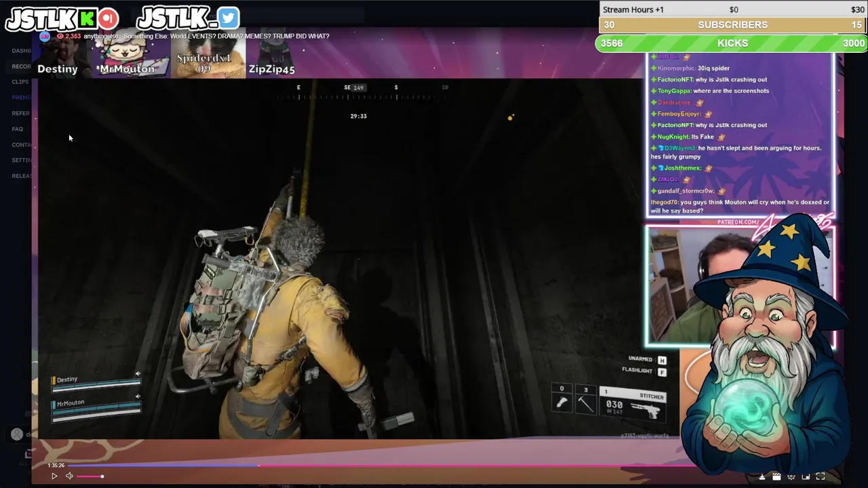868x488 pixels.
Task: Click the '1:35:26' playback timestamp
Action: tap(56, 466)
